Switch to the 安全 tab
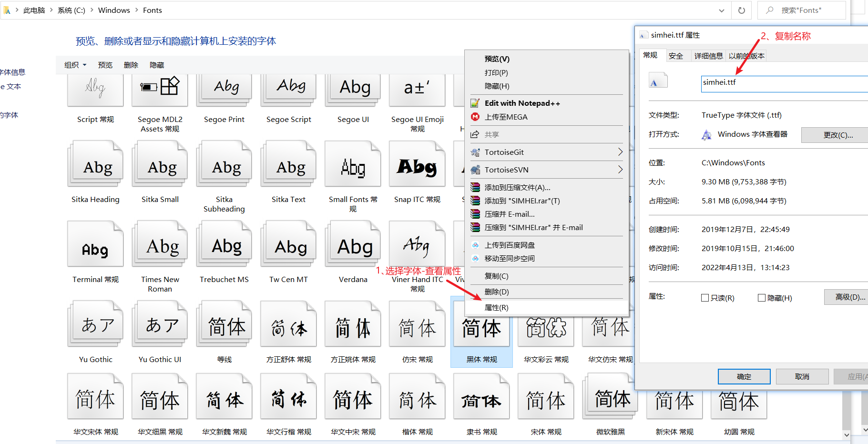 click(x=676, y=56)
